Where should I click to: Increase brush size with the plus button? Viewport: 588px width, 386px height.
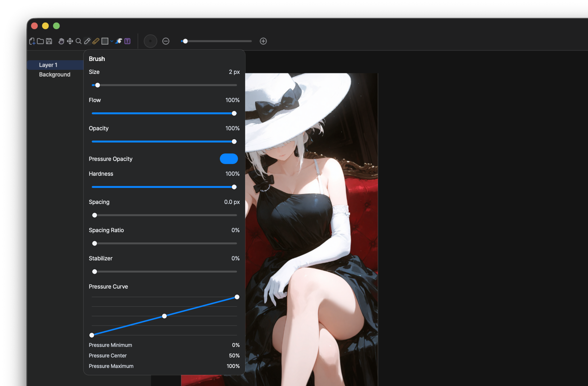point(263,41)
